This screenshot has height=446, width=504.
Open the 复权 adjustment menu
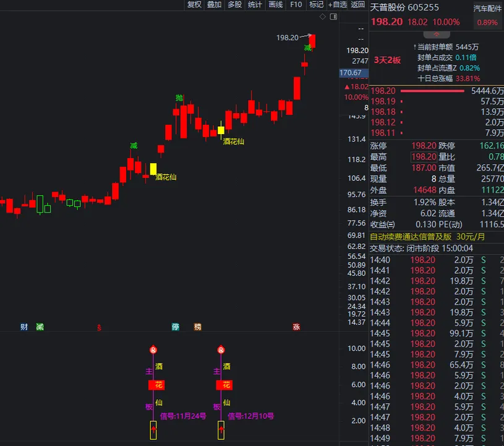pyautogui.click(x=194, y=5)
